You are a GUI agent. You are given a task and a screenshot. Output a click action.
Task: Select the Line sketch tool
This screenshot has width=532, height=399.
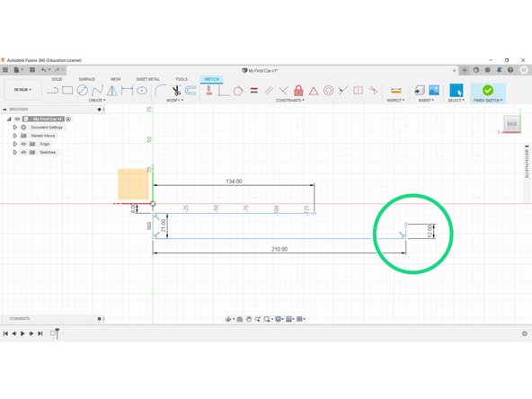click(x=53, y=91)
